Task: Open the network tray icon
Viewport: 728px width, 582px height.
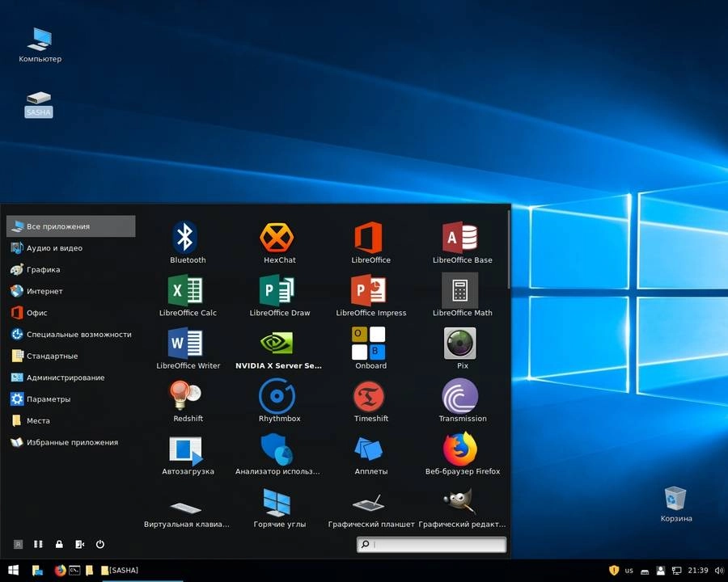Action: click(x=676, y=571)
